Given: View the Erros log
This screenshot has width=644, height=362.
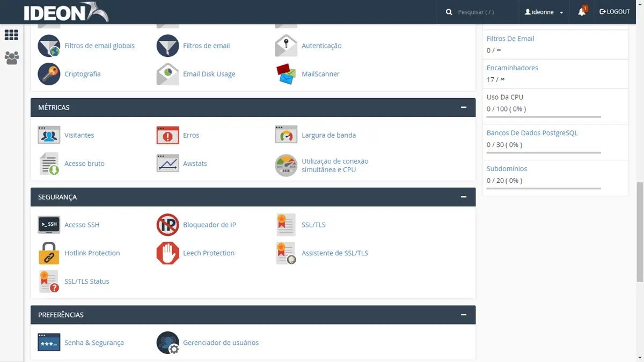Looking at the screenshot, I should pyautogui.click(x=191, y=135).
